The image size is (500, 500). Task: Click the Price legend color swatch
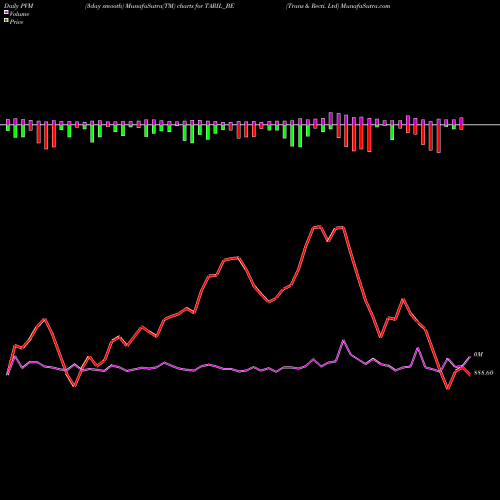(6, 20)
